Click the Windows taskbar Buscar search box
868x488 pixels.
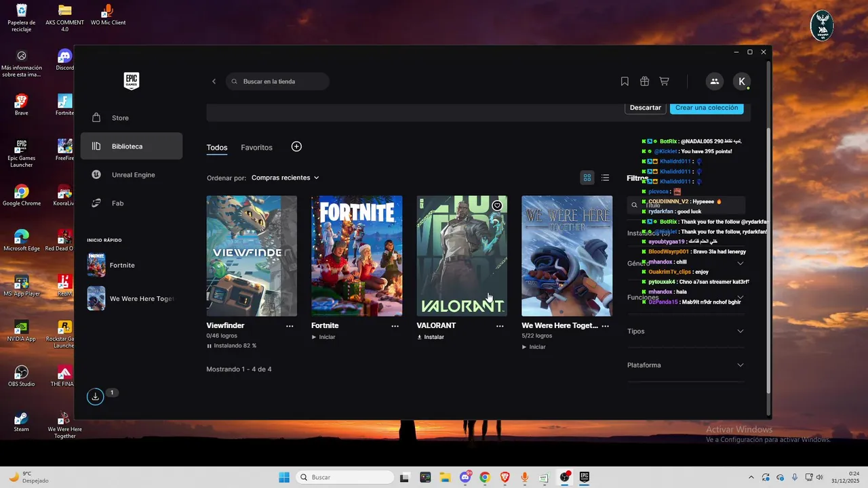click(344, 477)
